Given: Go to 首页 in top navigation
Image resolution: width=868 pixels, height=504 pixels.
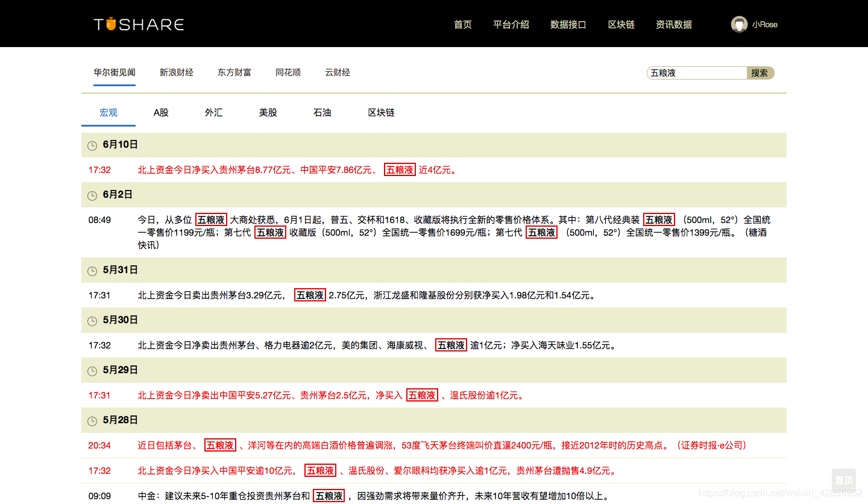Looking at the screenshot, I should (463, 24).
